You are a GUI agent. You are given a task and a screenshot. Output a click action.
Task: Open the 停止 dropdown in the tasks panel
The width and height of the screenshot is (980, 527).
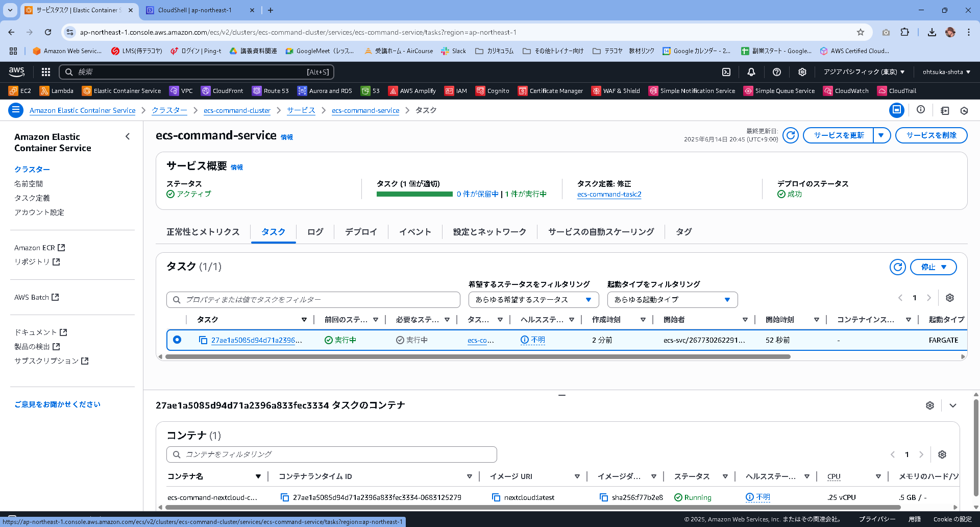[933, 267]
